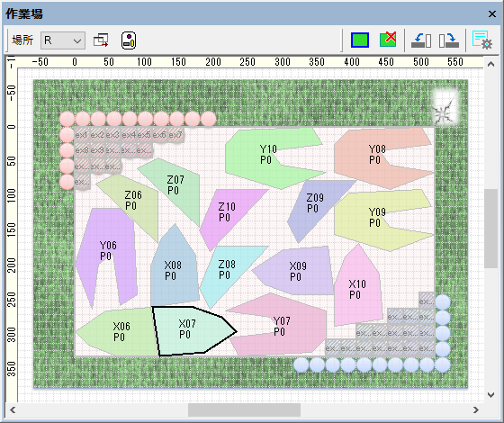The height and width of the screenshot is (423, 504).
Task: Click the move-window icon beside location dropdown
Action: pos(101,40)
